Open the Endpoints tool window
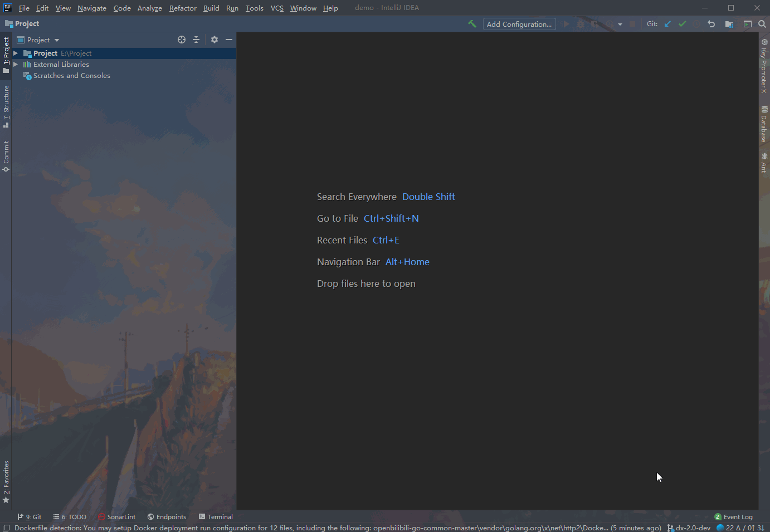770x532 pixels. [167, 517]
